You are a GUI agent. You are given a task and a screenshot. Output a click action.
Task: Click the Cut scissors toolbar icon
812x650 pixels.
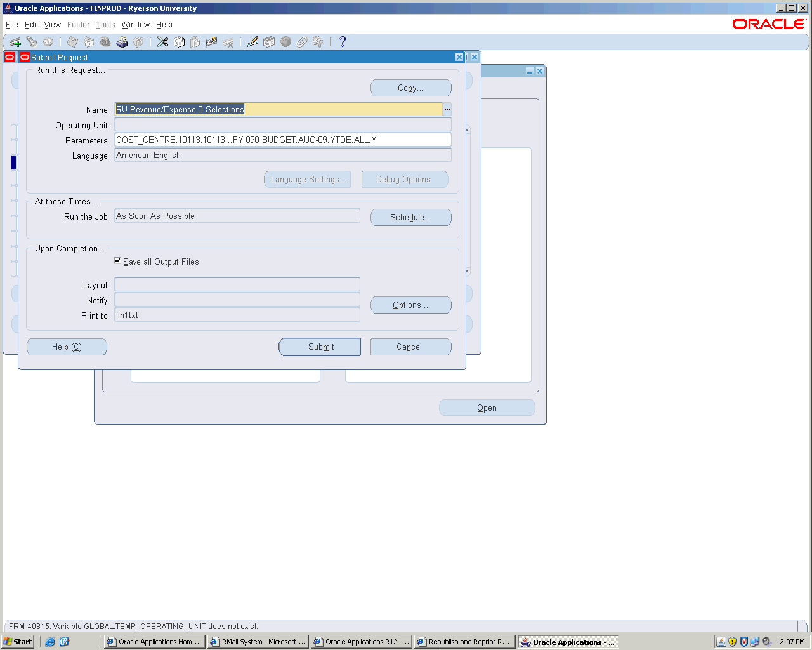coord(162,42)
